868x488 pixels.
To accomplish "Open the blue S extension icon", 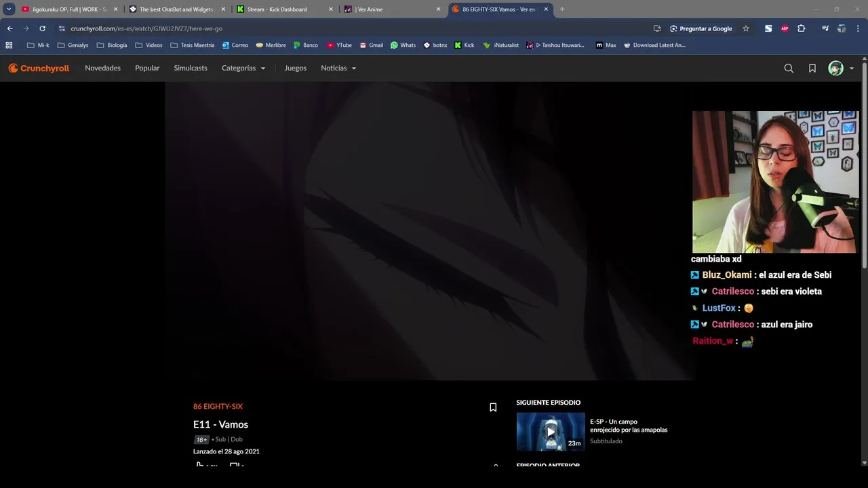I will point(768,28).
